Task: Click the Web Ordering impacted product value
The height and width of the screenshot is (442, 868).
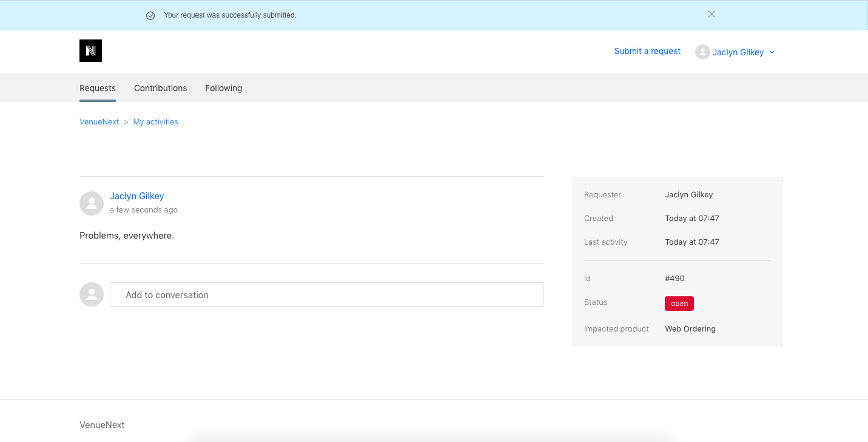Action: [690, 329]
